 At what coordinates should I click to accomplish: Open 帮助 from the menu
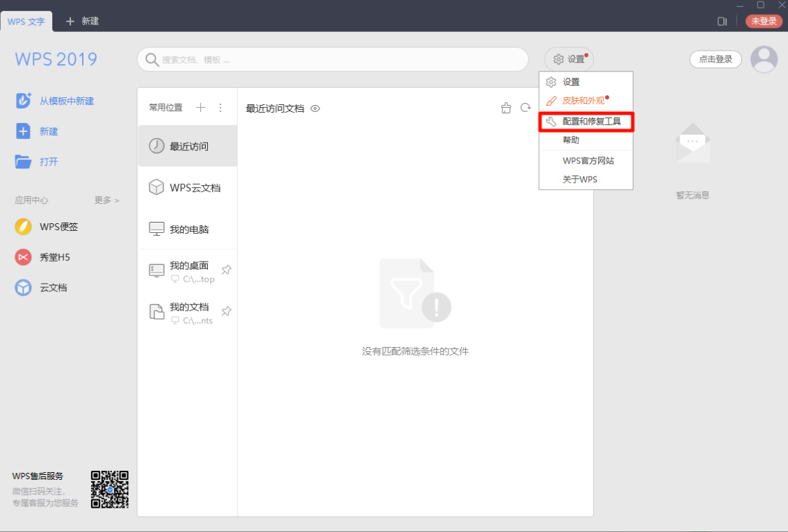(x=586, y=140)
